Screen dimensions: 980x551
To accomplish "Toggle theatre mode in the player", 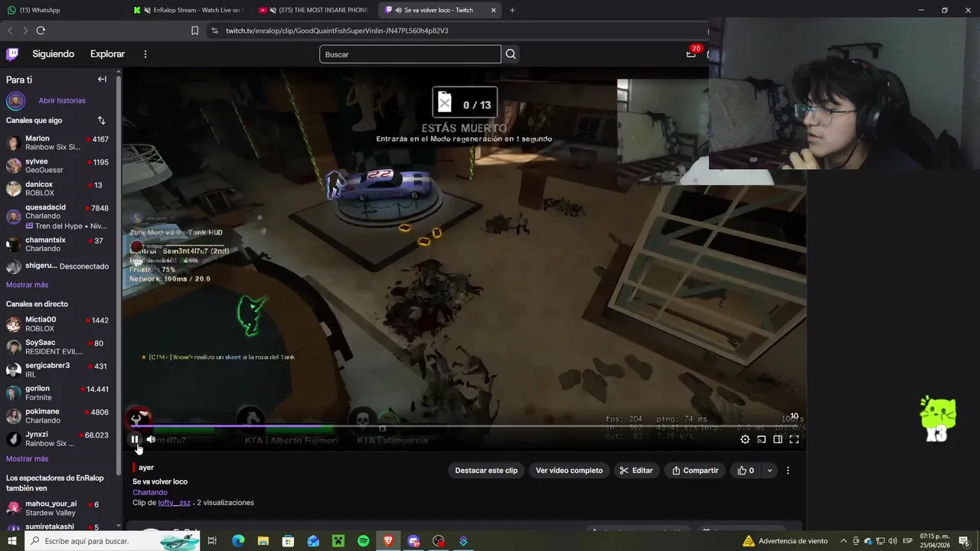I will click(778, 439).
